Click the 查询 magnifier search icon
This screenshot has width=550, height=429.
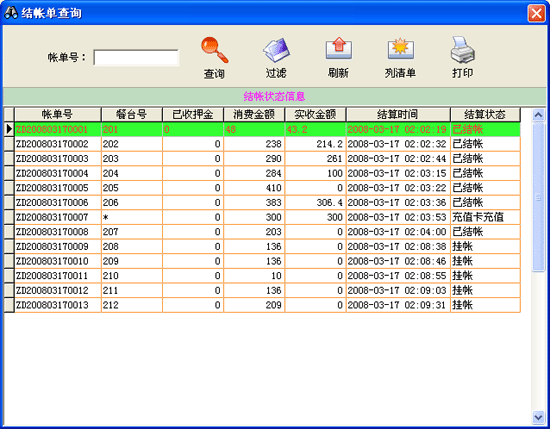pos(214,51)
